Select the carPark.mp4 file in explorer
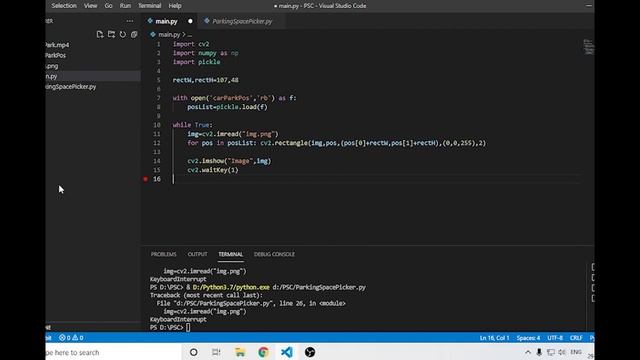Viewport: 640px width, 360px height. click(x=93, y=45)
